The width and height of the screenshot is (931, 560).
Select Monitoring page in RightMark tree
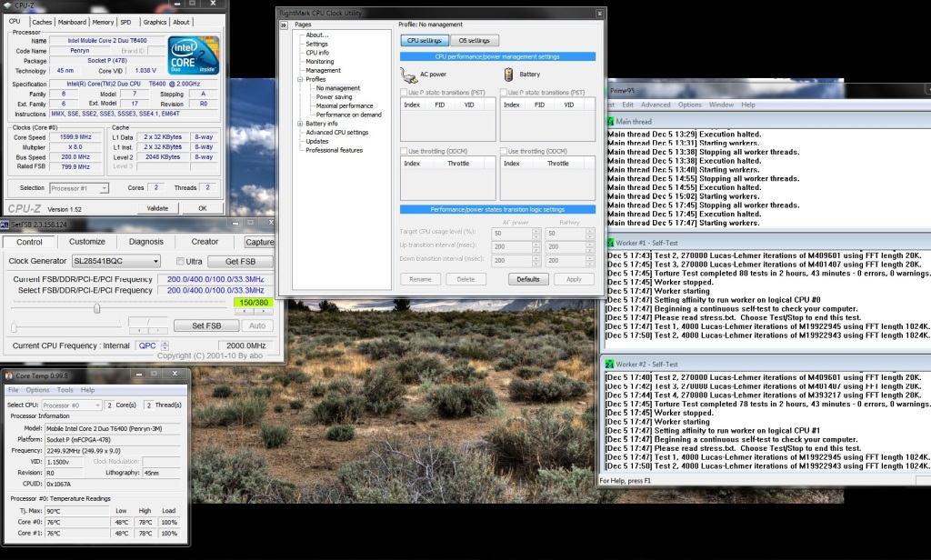click(x=319, y=62)
